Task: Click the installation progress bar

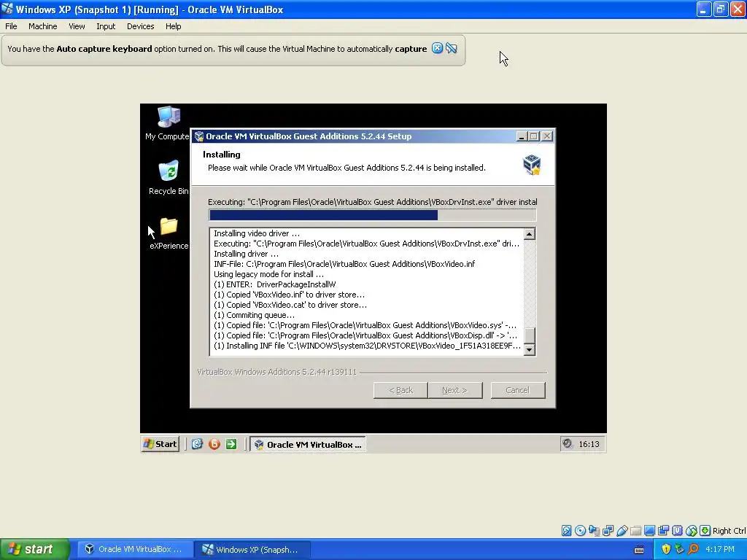Action: pyautogui.click(x=373, y=215)
